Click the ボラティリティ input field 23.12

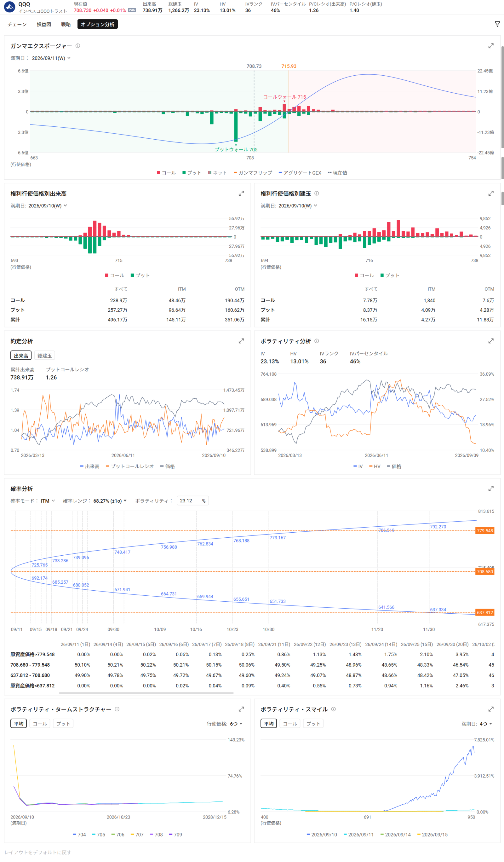192,501
